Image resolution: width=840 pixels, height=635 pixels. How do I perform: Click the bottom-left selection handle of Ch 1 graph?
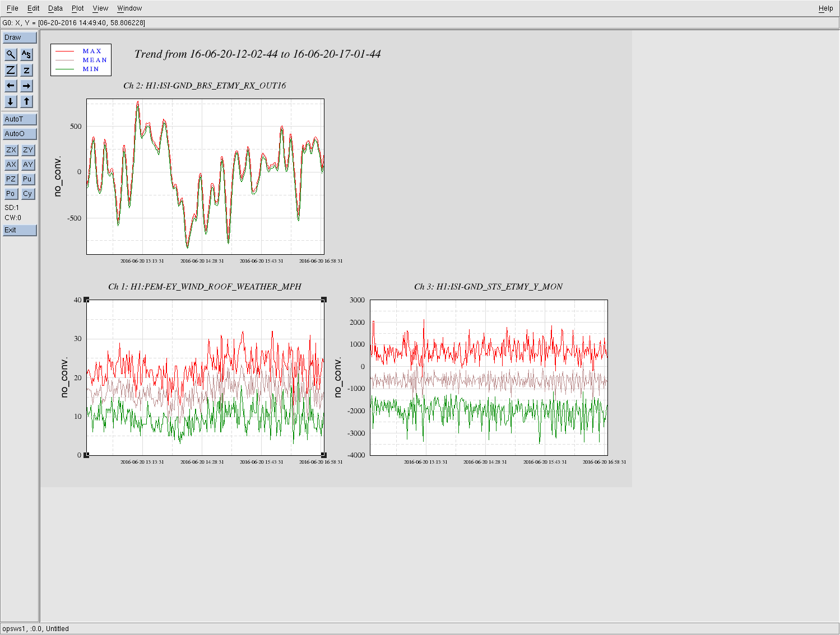coord(86,455)
